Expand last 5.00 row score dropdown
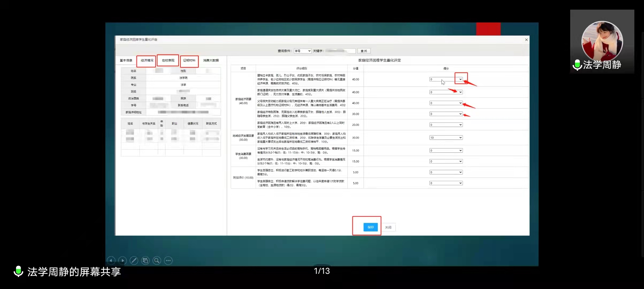Image resolution: width=644 pixels, height=289 pixels. (446, 183)
